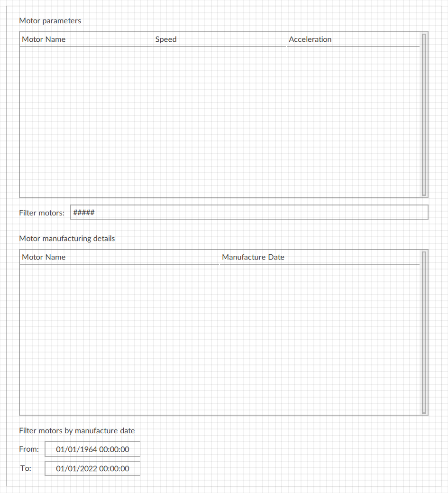Sort by the Manufacture Date column
Screen dimensions: 448x493
253,257
